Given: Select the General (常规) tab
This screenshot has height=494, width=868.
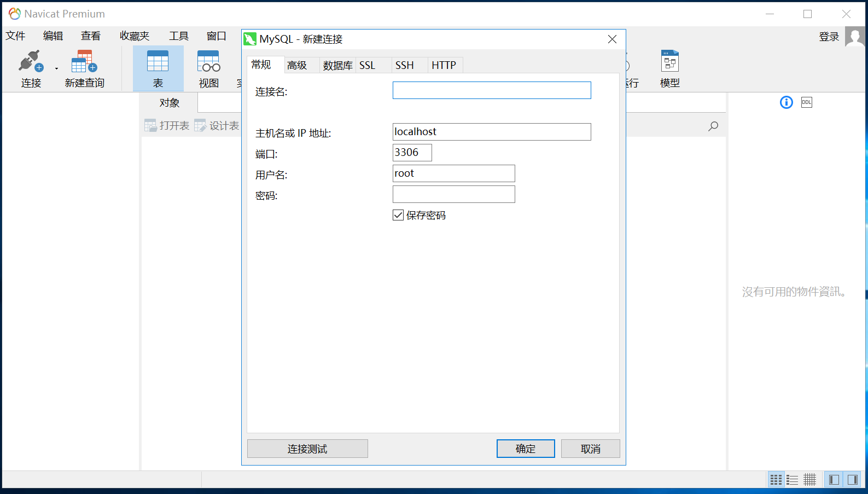Looking at the screenshot, I should click(265, 65).
